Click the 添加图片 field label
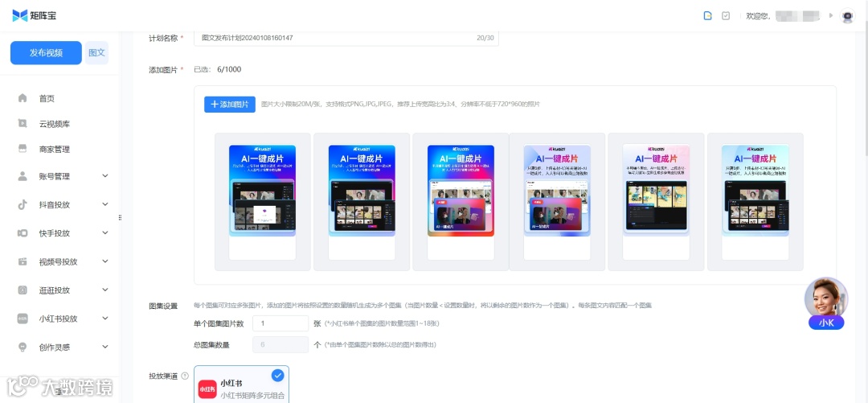The image size is (868, 403). click(163, 70)
